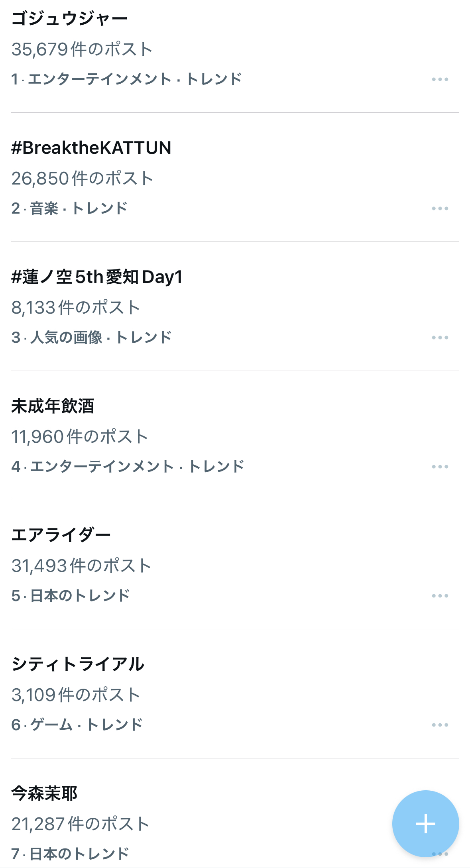Image resolution: width=470 pixels, height=868 pixels.
Task: Open more options for シティトライアル trend
Action: (440, 725)
